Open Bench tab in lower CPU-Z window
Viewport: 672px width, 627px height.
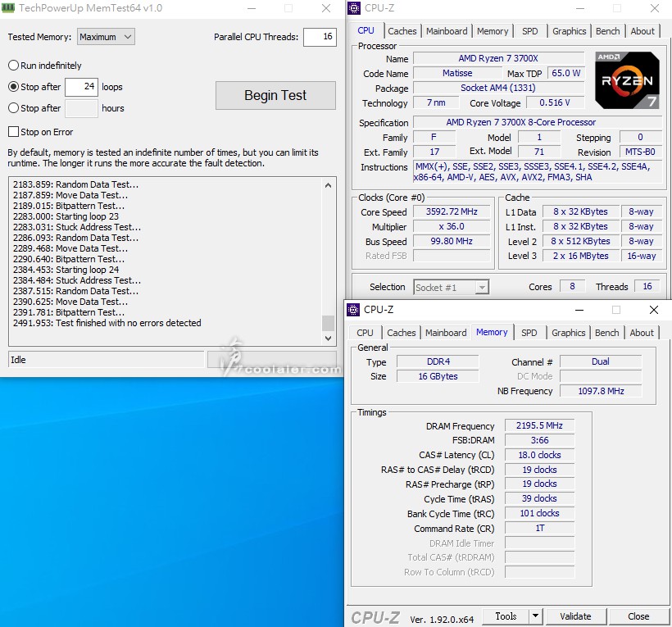607,333
